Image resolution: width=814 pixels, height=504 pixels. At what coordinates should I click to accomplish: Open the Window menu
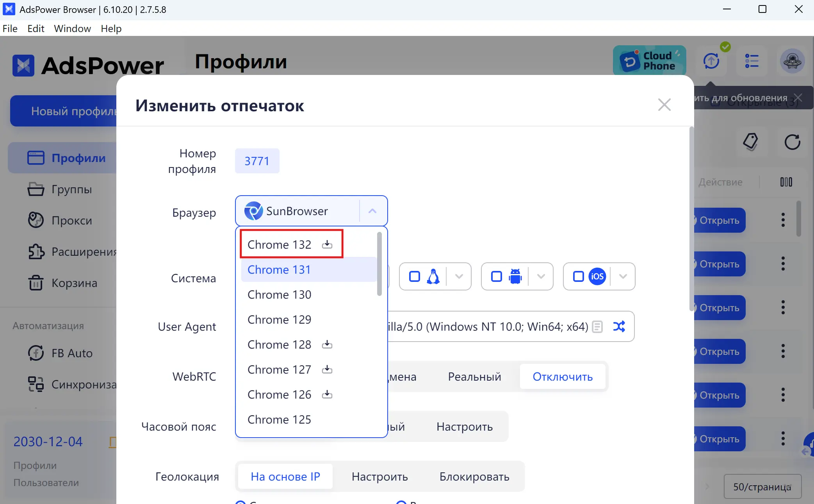click(x=72, y=28)
